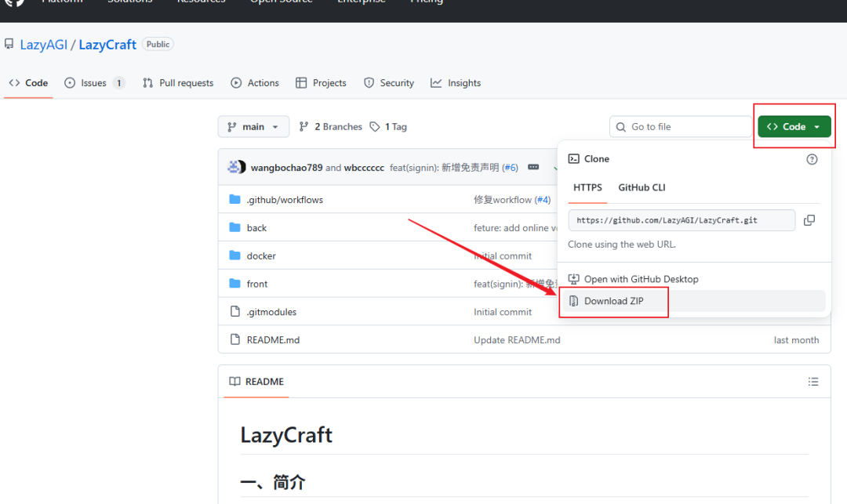Open the Actions tab
Image resolution: width=847 pixels, height=504 pixels.
(255, 83)
